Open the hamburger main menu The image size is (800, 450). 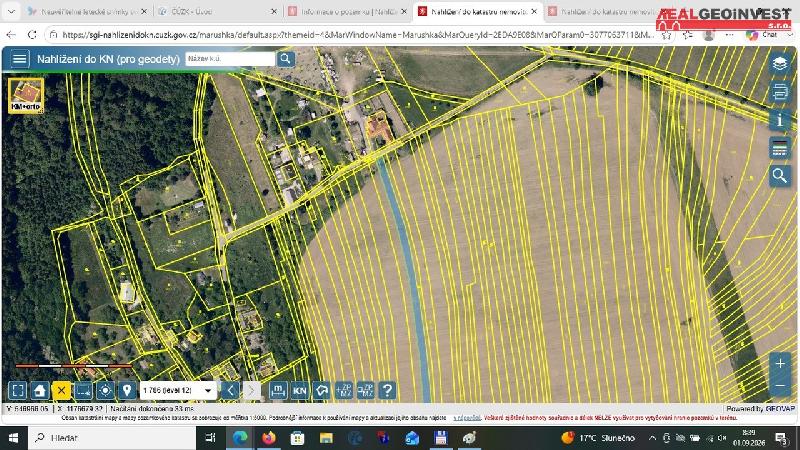coord(19,59)
